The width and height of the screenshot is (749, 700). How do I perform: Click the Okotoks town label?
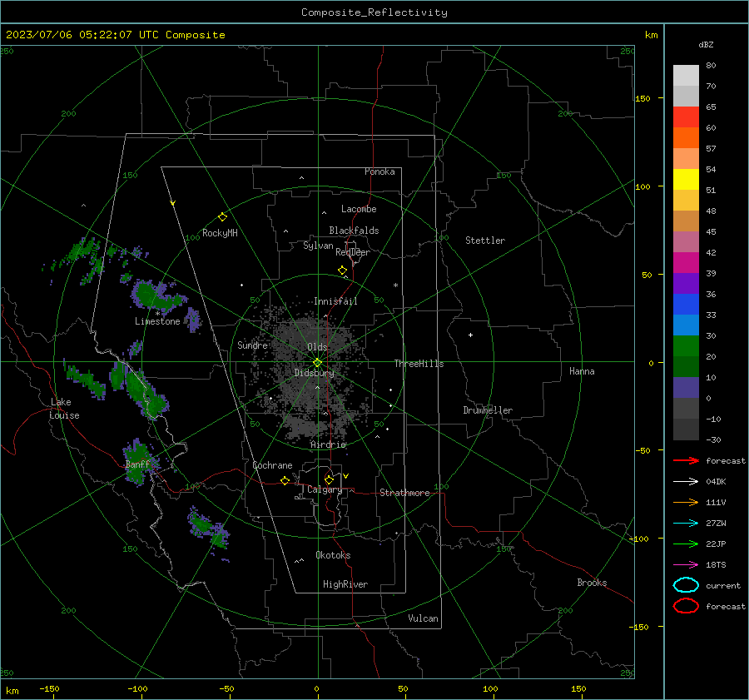point(333,555)
